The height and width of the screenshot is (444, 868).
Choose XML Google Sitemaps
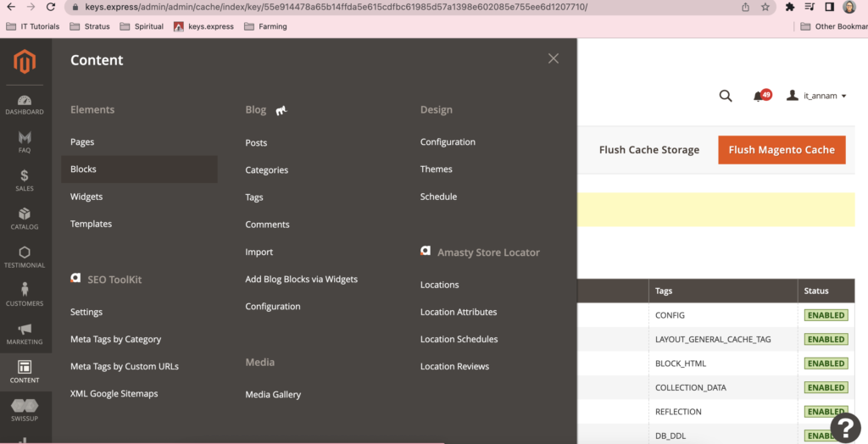click(114, 393)
